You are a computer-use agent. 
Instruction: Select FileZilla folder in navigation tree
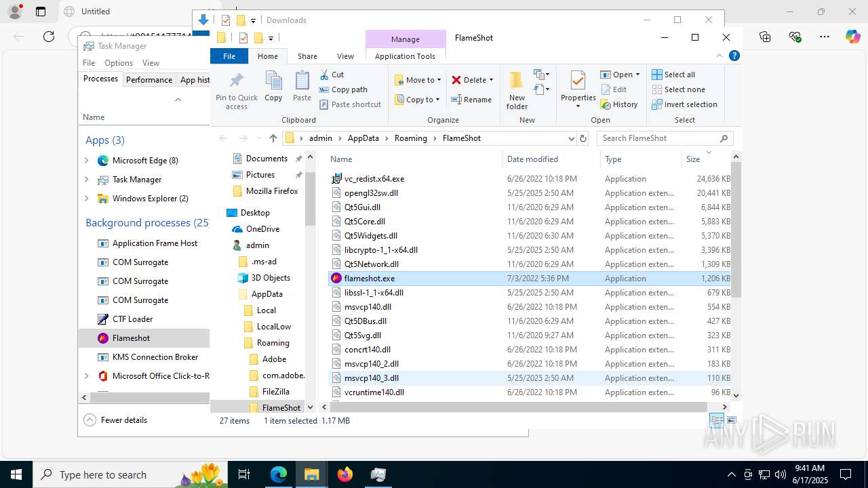tap(275, 392)
